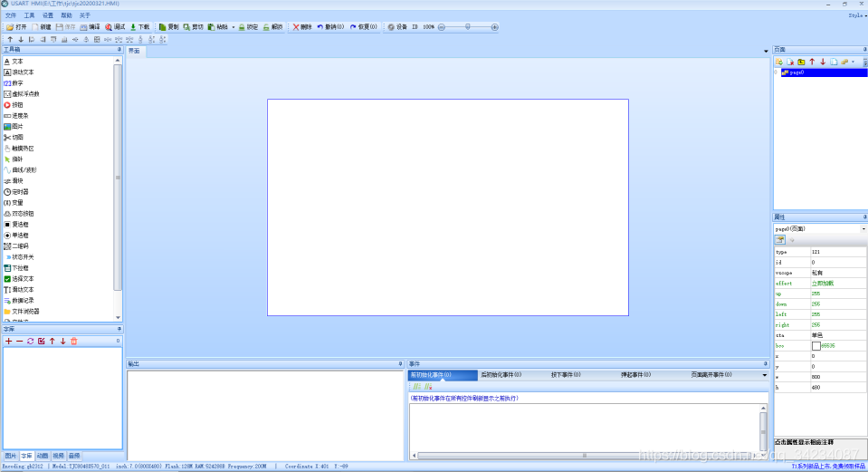Click the 打开 (Open) toolbar button
This screenshot has height=472, width=868.
point(16,26)
